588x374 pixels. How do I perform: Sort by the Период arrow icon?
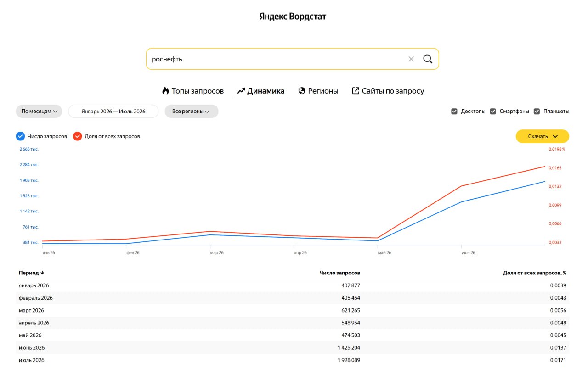pyautogui.click(x=42, y=273)
